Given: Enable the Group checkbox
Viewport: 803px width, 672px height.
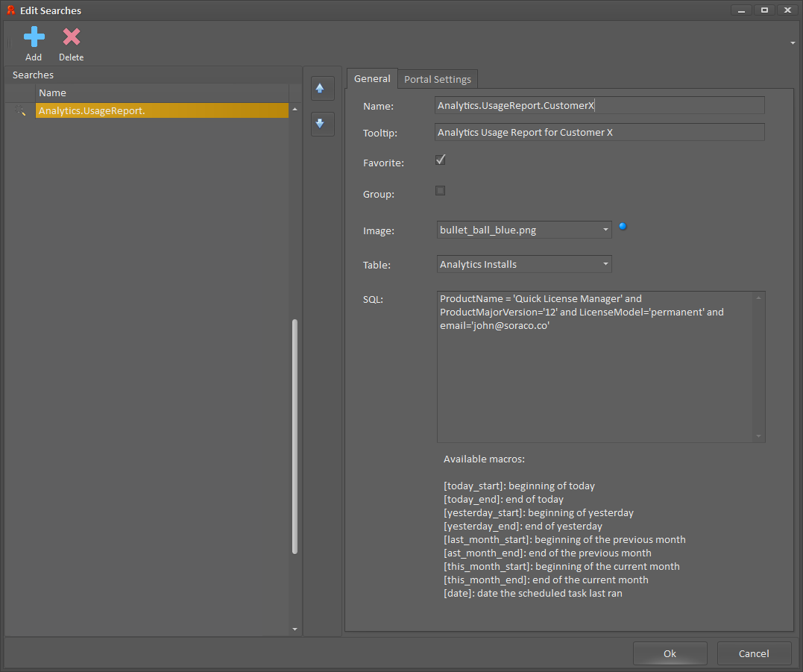Looking at the screenshot, I should pos(441,191).
